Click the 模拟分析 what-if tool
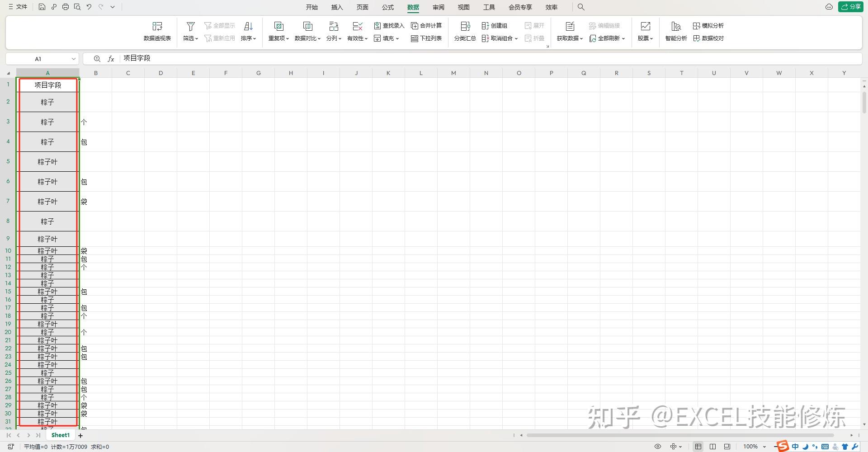This screenshot has height=452, width=868. coord(708,26)
